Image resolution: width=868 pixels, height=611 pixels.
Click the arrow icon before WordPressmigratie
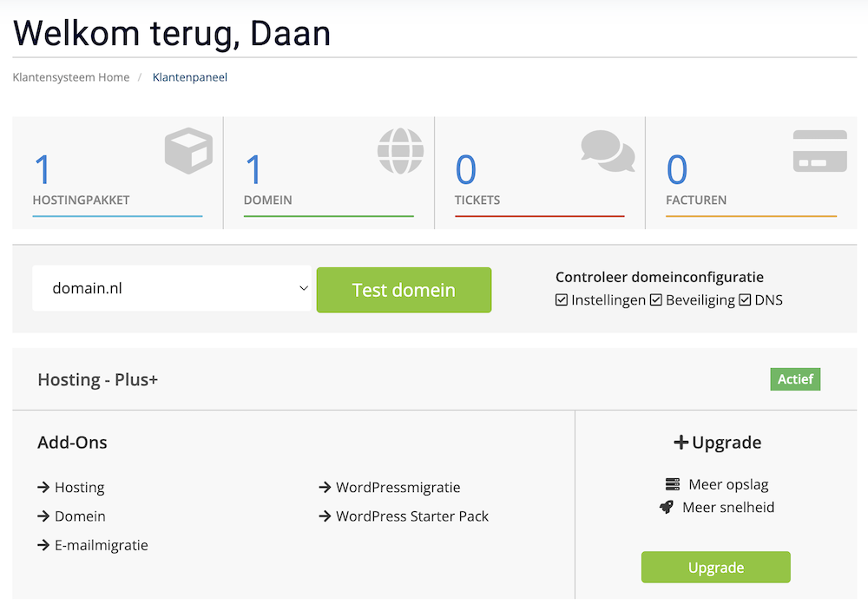click(x=325, y=488)
